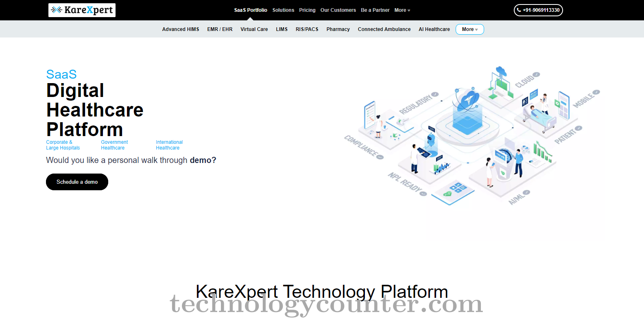Click 'Would you like a personal walk through demo?' text
The width and height of the screenshot is (644, 319).
131,160
